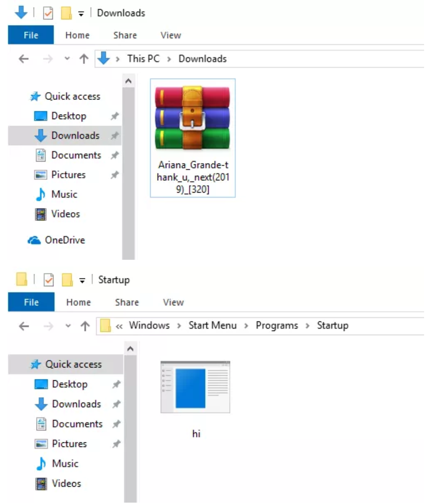
Task: Click download arrow icon in Downloads address bar
Action: [104, 58]
